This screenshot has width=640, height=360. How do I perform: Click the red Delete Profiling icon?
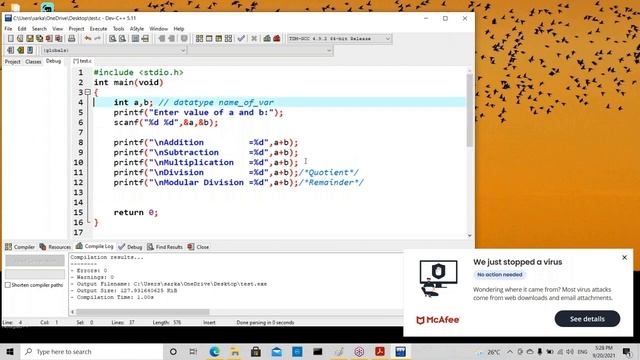tap(277, 38)
